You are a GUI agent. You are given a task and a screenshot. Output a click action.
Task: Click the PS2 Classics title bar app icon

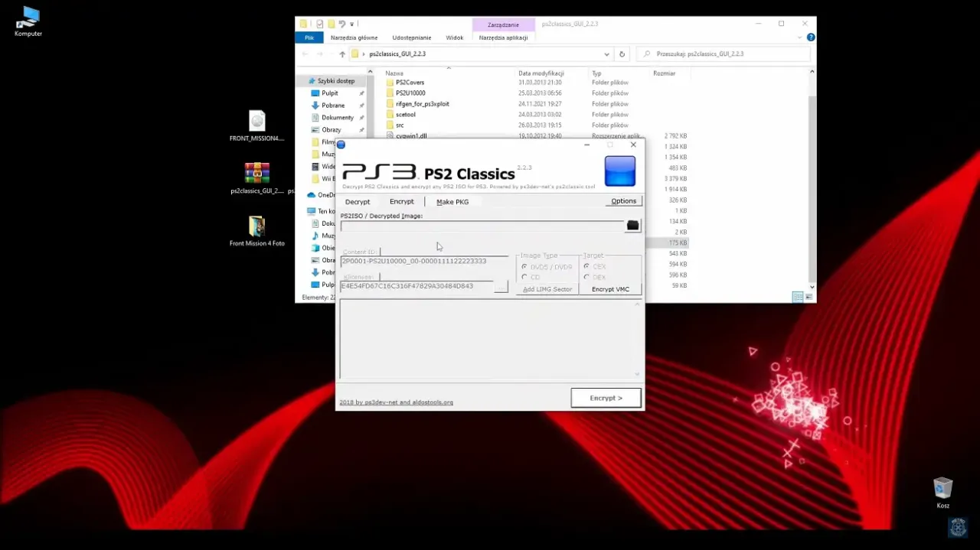pos(341,145)
